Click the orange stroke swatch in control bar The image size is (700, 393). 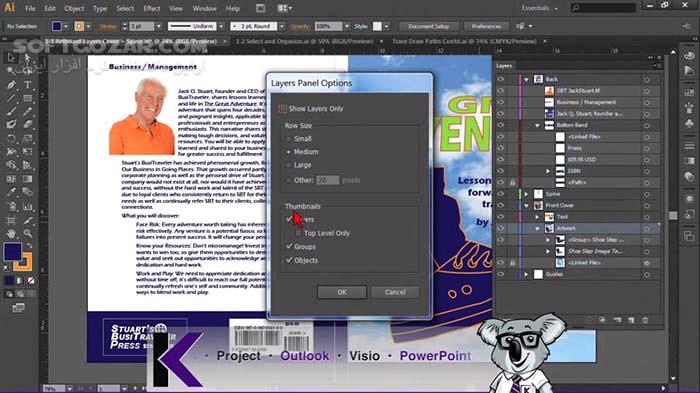tap(79, 26)
